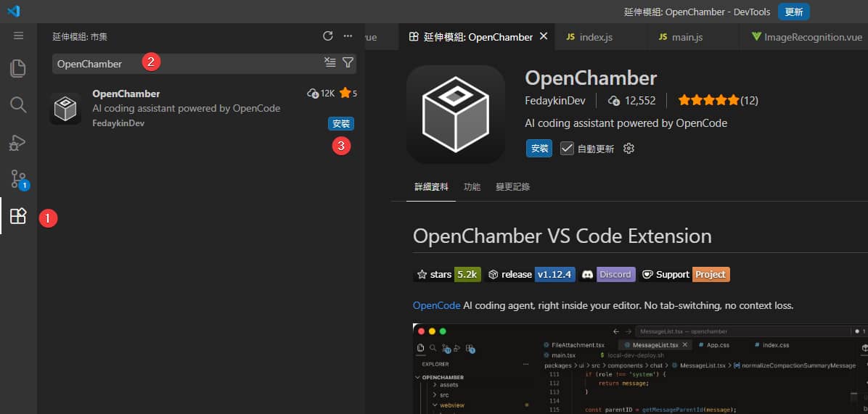Viewport: 868px width, 414px height.
Task: Open the OpenCode hyperlink
Action: coord(437,305)
